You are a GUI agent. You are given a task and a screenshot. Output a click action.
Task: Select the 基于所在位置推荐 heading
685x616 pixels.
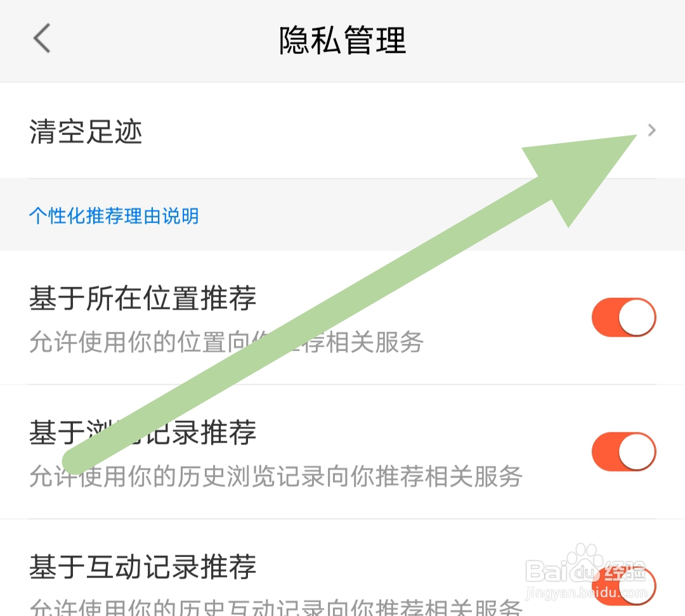pos(143,298)
